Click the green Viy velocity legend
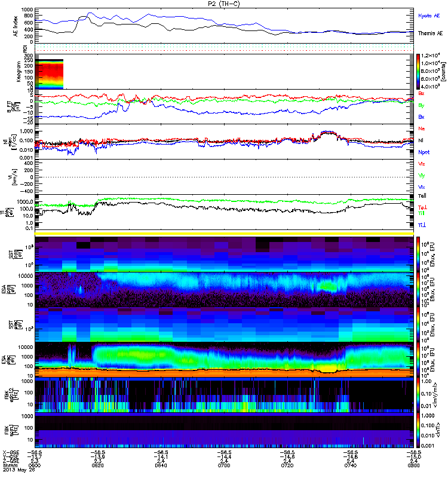This screenshot has width=448, height=478. click(x=421, y=176)
